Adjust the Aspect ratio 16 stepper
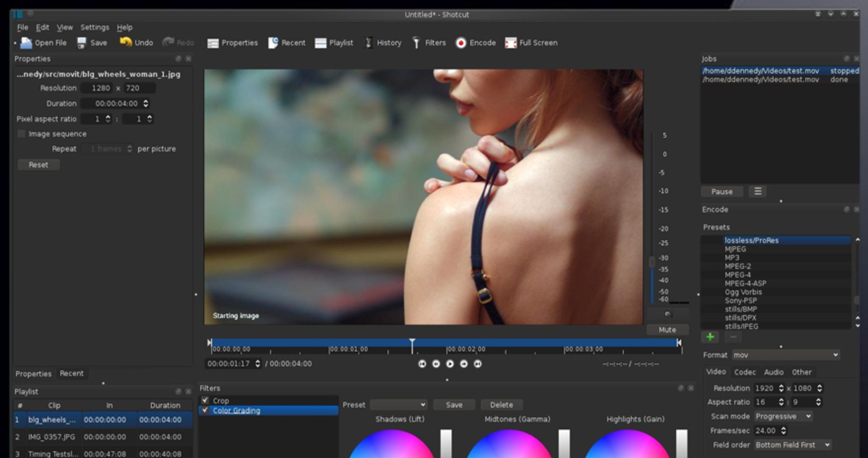The width and height of the screenshot is (868, 458). (781, 402)
